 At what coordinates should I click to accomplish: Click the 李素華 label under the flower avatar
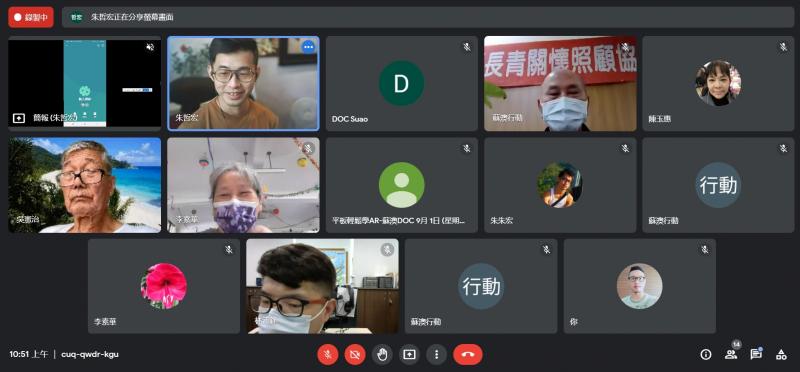pyautogui.click(x=105, y=322)
